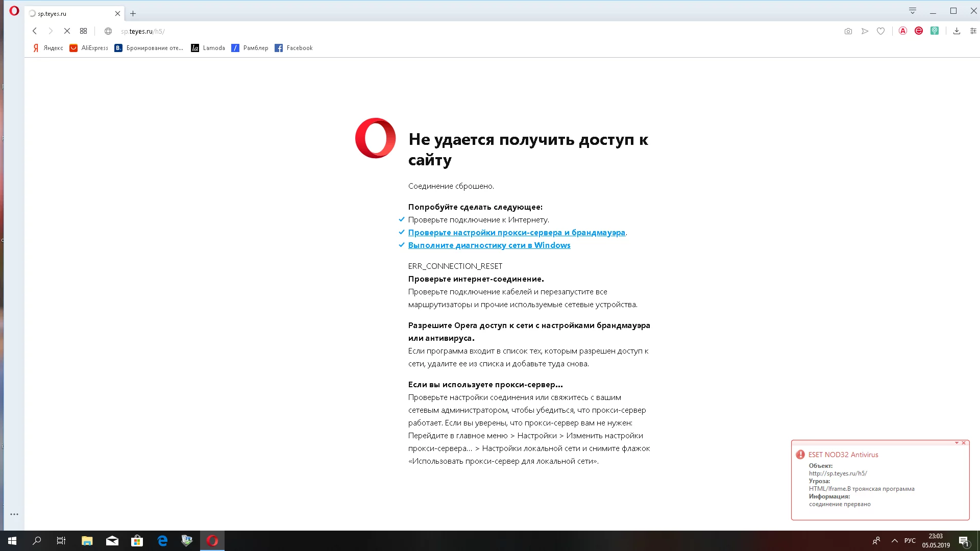Open the Speed Dial start page
Viewport: 980px width, 551px height.
point(84,31)
